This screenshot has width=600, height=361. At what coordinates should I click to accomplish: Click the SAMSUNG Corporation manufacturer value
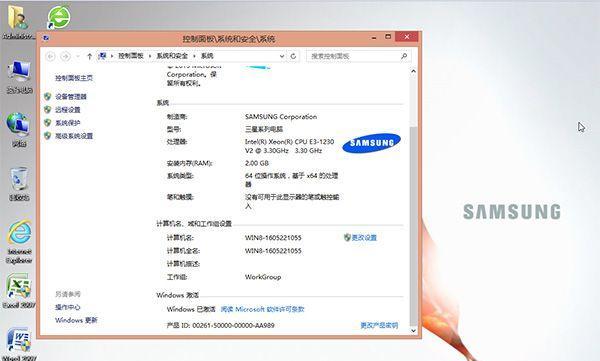coord(281,117)
